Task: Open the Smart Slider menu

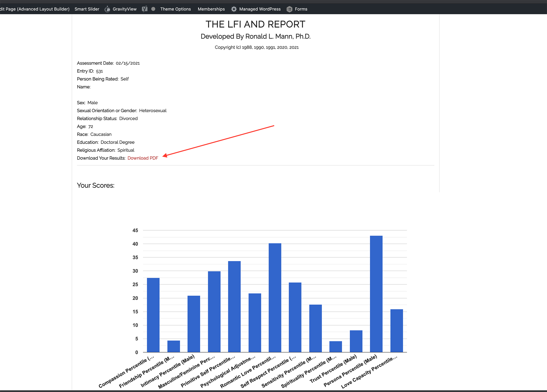Action: click(87, 9)
